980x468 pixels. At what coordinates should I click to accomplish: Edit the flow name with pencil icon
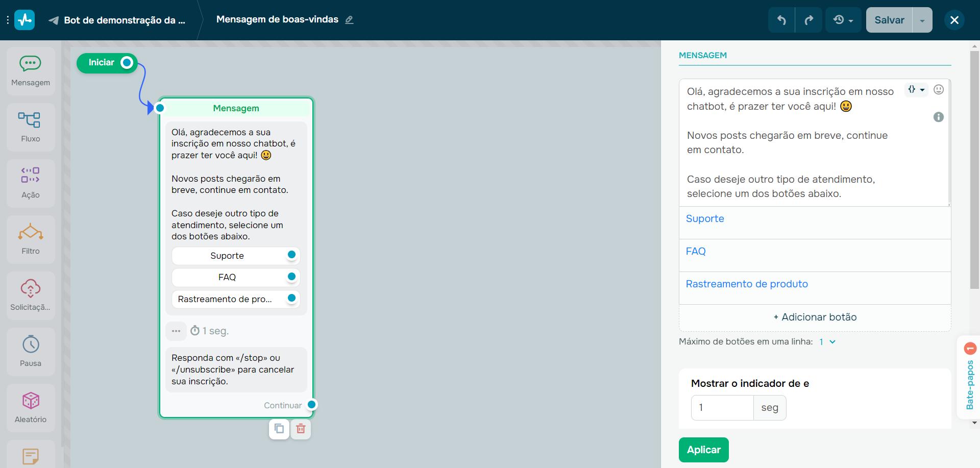pyautogui.click(x=349, y=20)
